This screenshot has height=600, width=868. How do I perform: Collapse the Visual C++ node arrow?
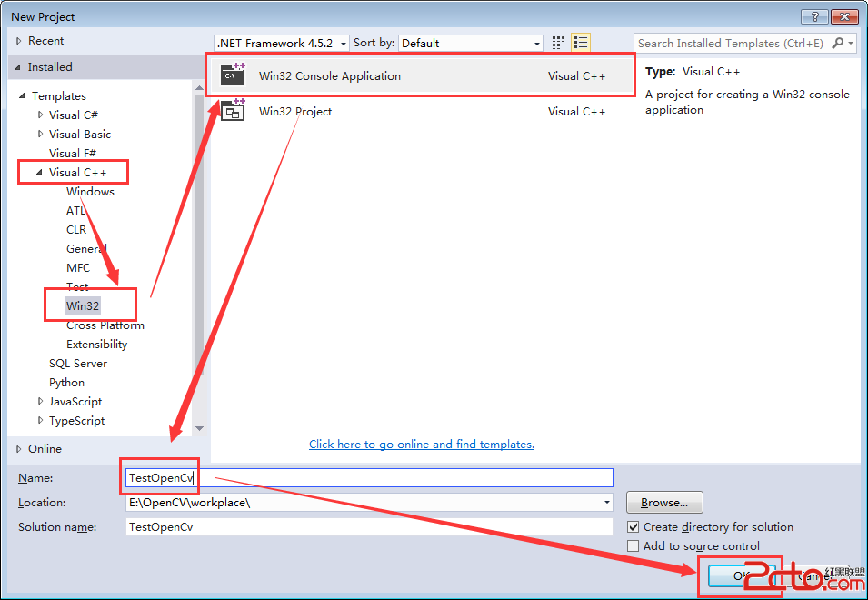click(x=39, y=172)
